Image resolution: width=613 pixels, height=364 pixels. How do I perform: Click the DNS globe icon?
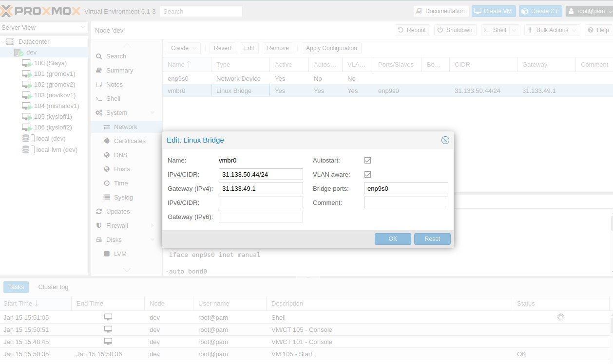click(x=107, y=155)
